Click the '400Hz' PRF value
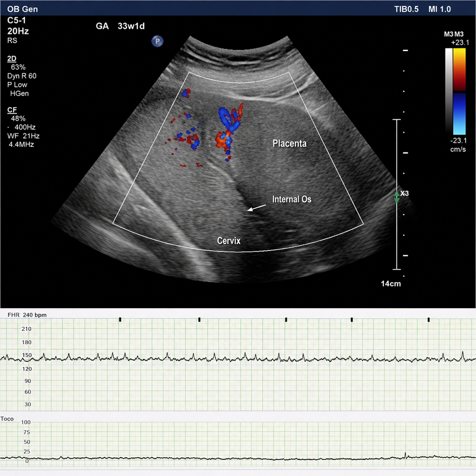The width and height of the screenshot is (476, 476). pyautogui.click(x=25, y=127)
